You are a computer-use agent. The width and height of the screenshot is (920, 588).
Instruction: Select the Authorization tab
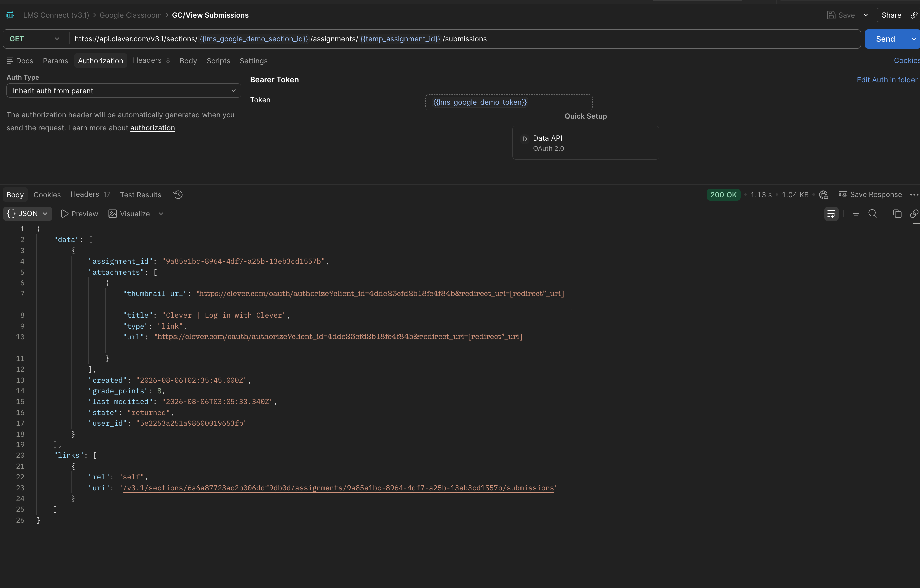101,61
